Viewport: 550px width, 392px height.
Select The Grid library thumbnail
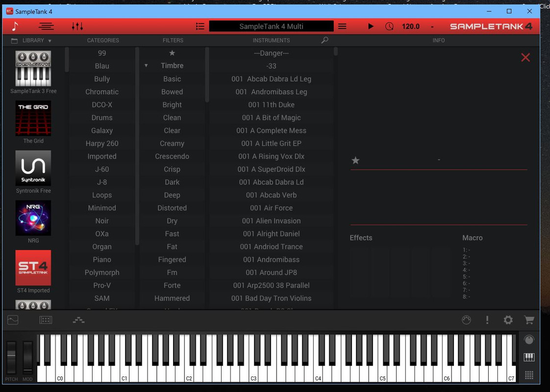pos(33,118)
